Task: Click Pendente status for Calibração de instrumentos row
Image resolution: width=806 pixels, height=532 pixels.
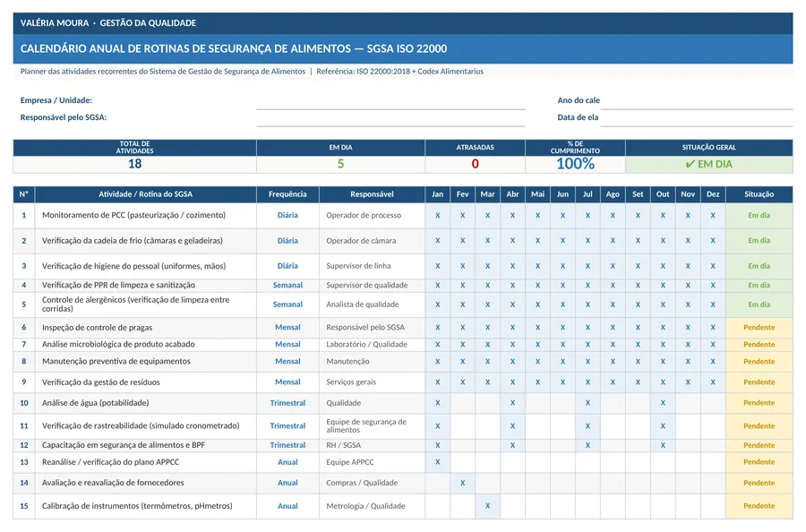Action: [x=759, y=506]
